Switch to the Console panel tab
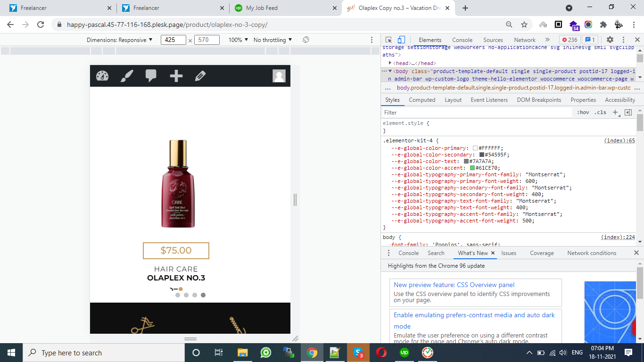The image size is (644, 362). 462,40
